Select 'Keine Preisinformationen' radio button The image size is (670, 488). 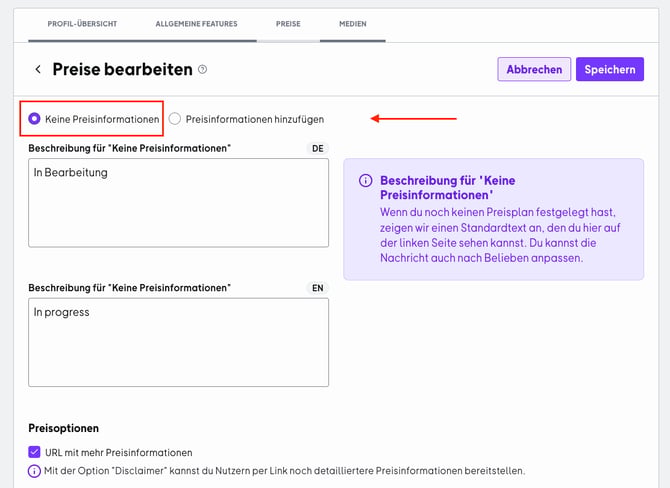click(34, 119)
